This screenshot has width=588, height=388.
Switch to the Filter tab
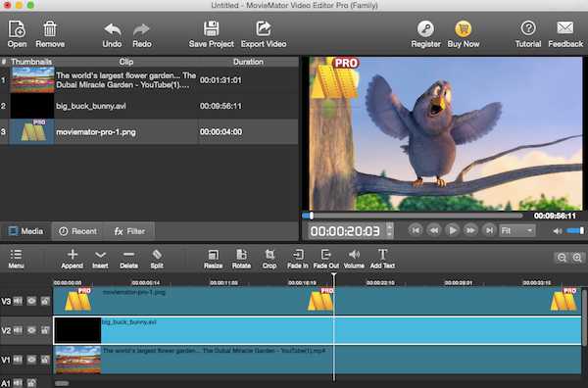[129, 231]
